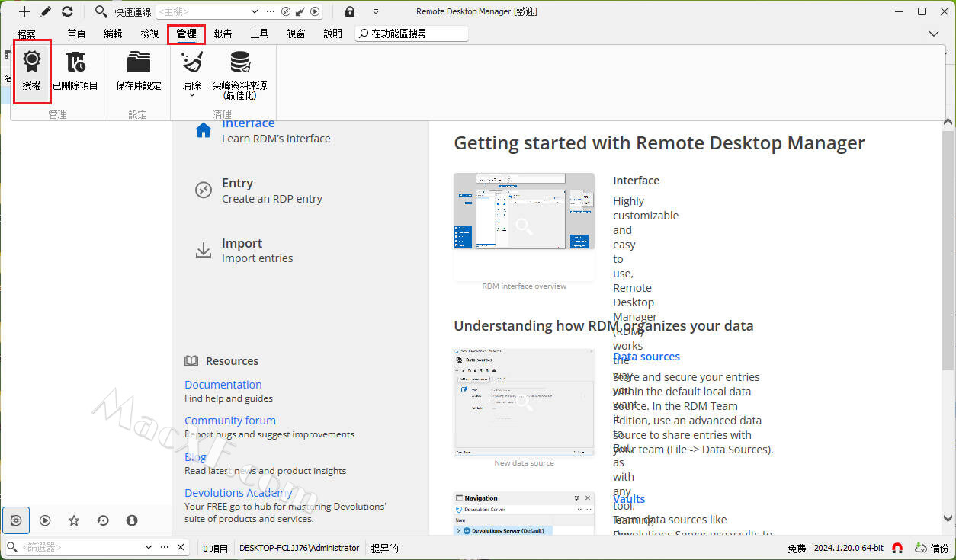
Task: Click the vertical scrollbar down arrow
Action: [948, 519]
